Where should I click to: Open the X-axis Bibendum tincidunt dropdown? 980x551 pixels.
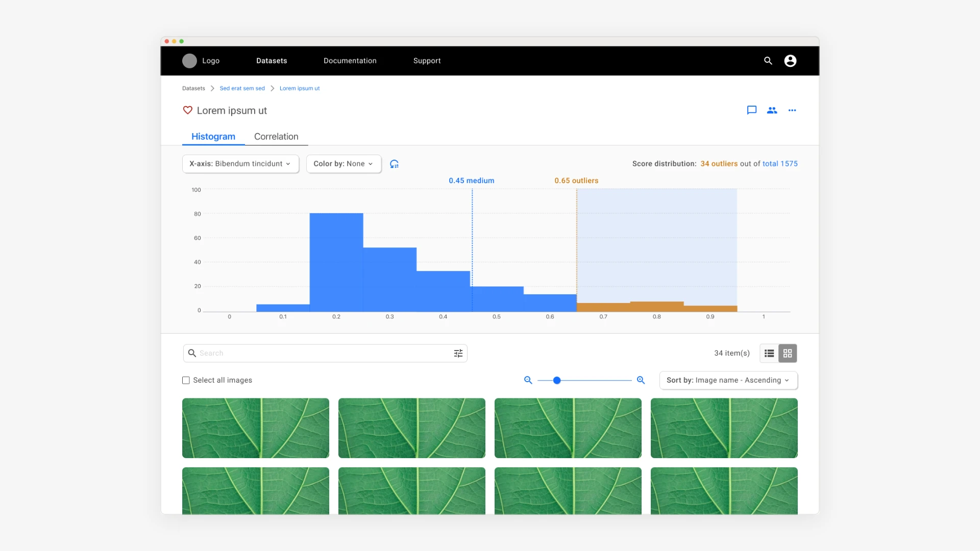pos(240,164)
